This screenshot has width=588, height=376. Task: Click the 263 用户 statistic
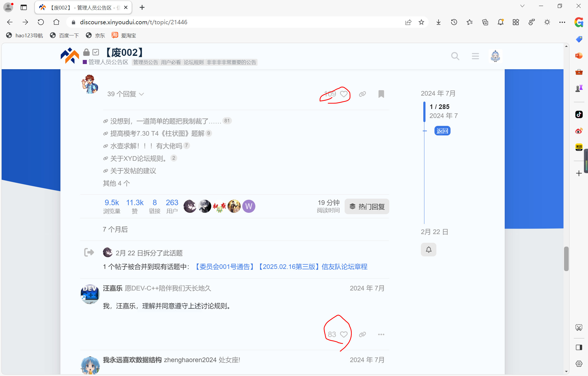pos(172,206)
